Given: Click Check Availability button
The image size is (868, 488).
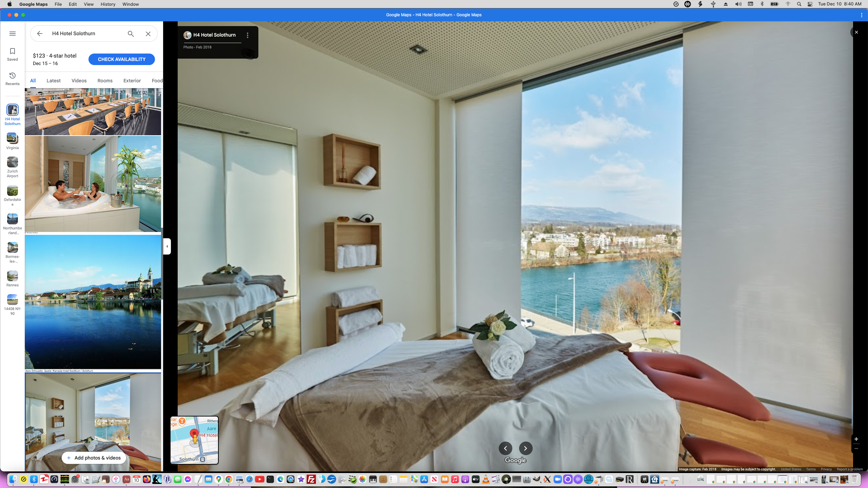Looking at the screenshot, I should click(x=121, y=59).
